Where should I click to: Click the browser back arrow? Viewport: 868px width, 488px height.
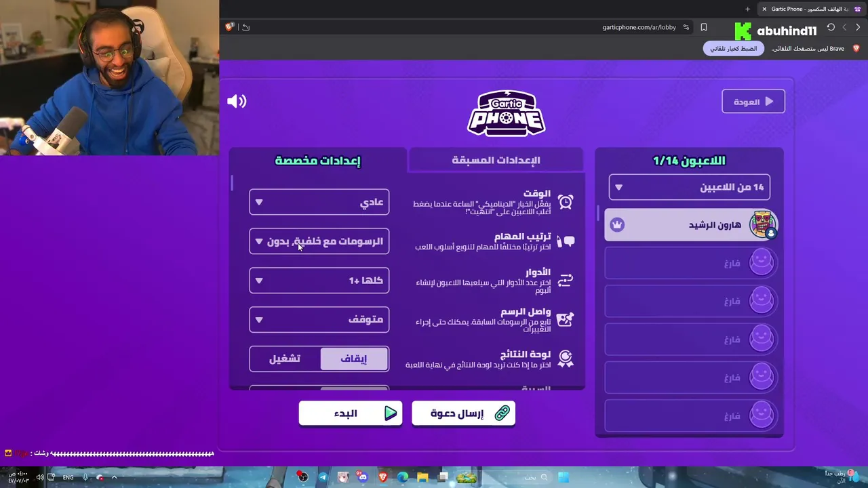click(x=859, y=27)
